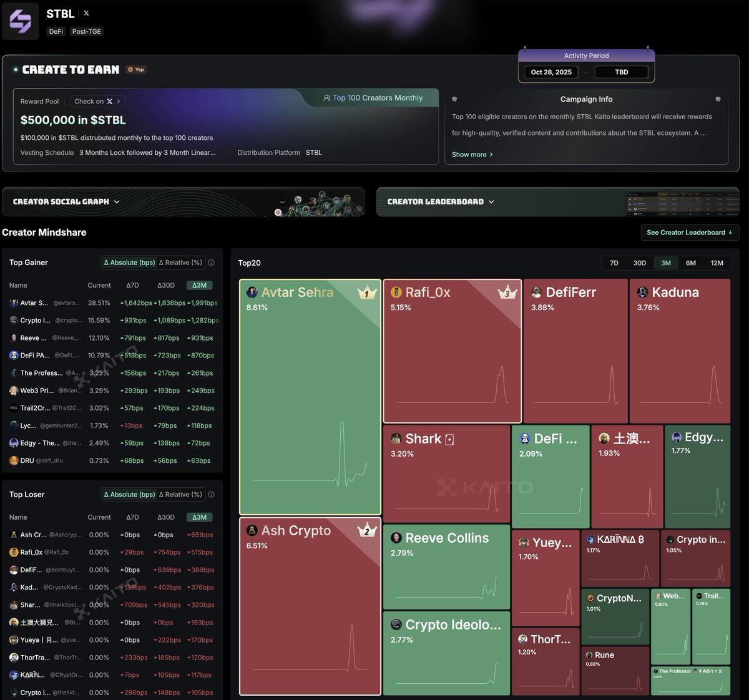
Task: Click Crypto Ideolo... avatar in treemap
Action: coord(396,625)
